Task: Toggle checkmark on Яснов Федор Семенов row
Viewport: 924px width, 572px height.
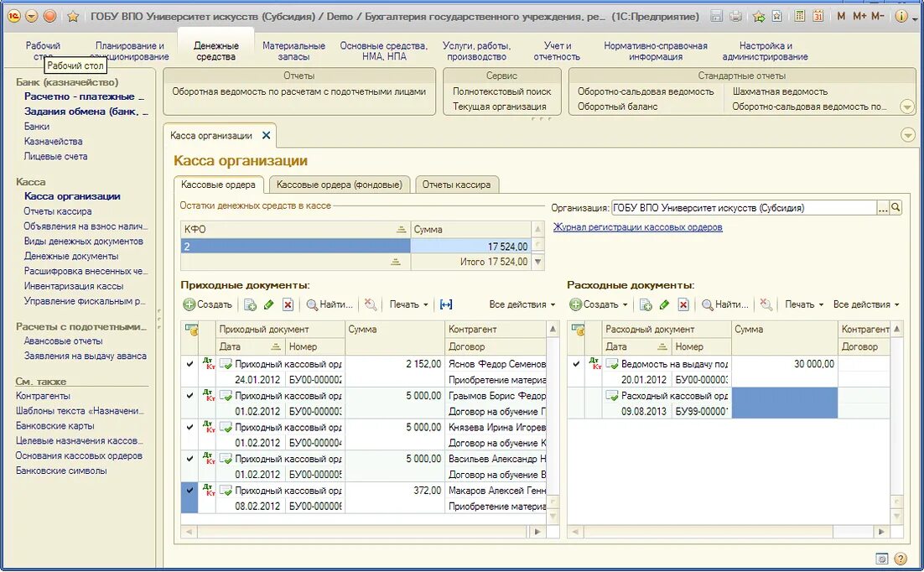Action: click(189, 365)
